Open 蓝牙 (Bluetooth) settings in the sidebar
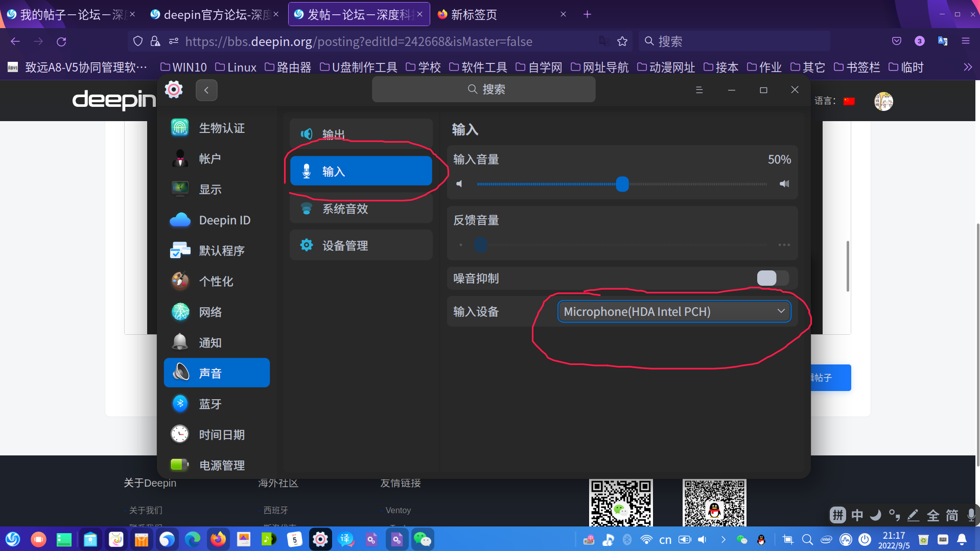The height and width of the screenshot is (551, 980). [210, 404]
